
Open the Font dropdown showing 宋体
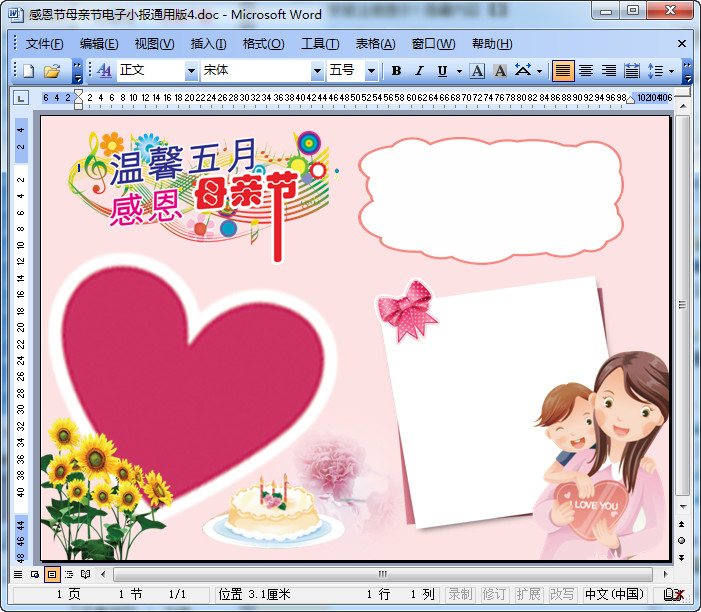pos(317,71)
